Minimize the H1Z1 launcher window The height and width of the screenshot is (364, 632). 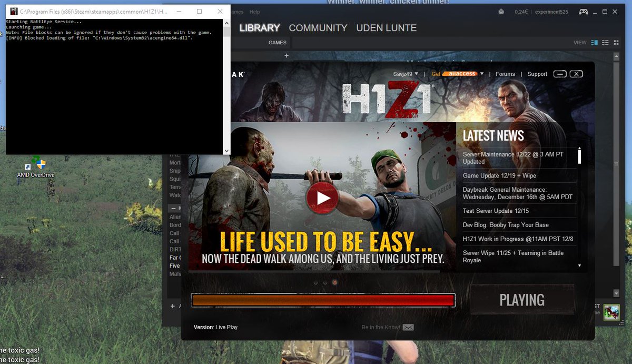(560, 74)
